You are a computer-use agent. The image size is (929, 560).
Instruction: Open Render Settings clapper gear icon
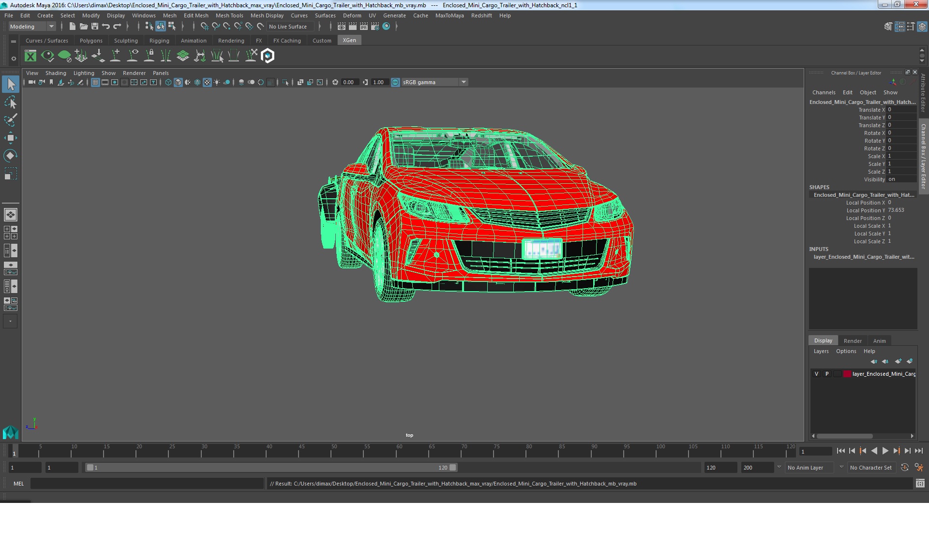tap(375, 27)
